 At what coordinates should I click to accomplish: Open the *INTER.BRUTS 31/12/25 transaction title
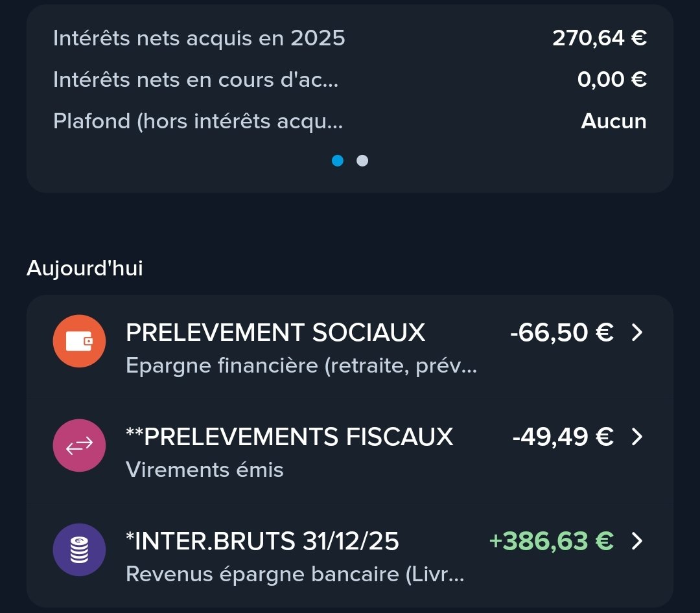(x=262, y=541)
